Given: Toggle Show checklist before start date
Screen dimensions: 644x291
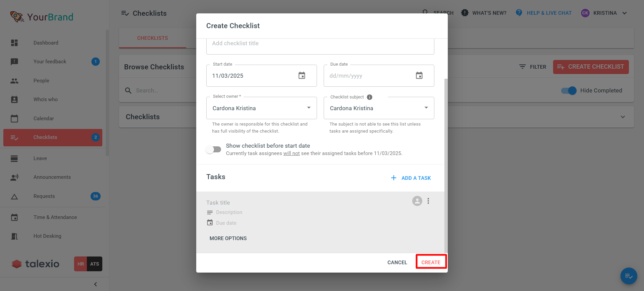Looking at the screenshot, I should pyautogui.click(x=214, y=149).
